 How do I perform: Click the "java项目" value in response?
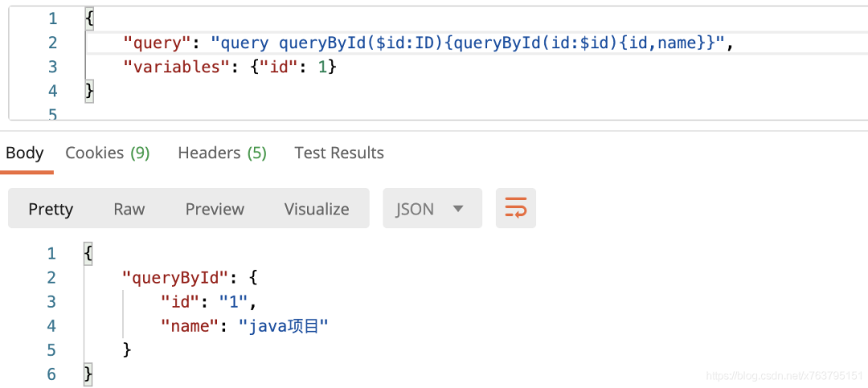tap(283, 326)
